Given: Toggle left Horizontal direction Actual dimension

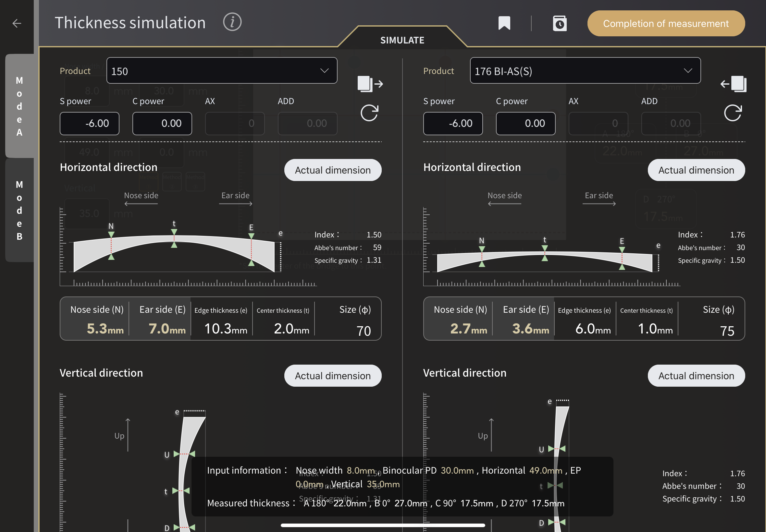Looking at the screenshot, I should pyautogui.click(x=332, y=170).
